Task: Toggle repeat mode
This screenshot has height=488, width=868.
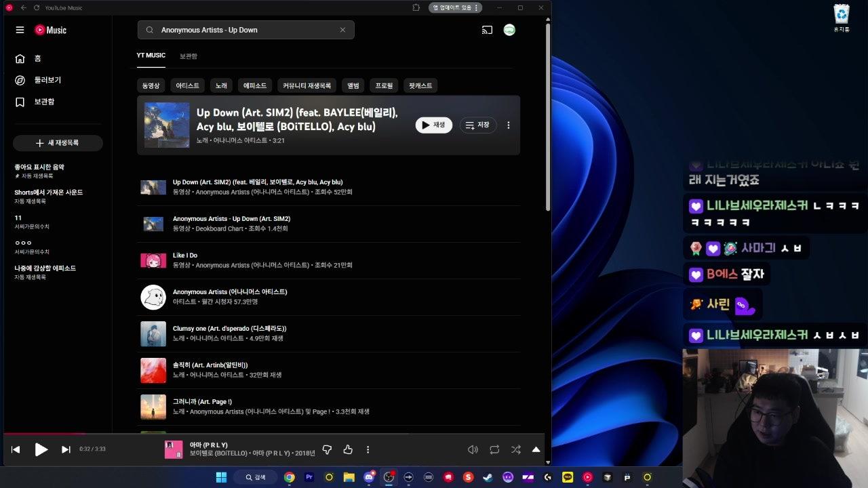Action: 494,449
